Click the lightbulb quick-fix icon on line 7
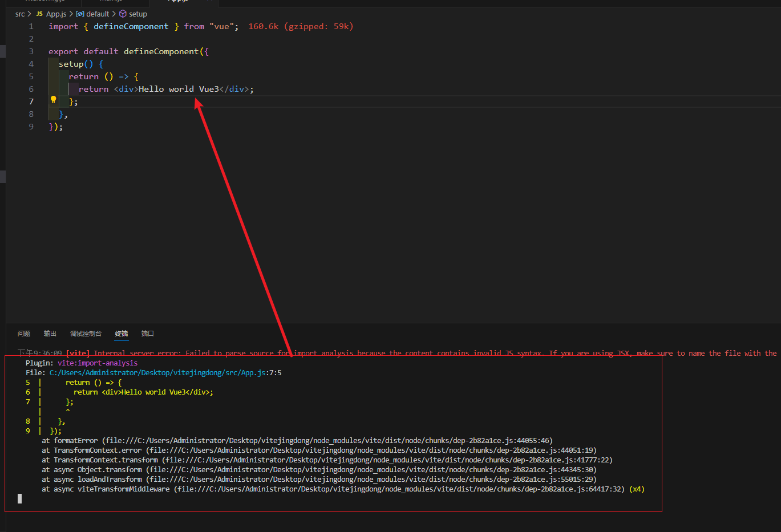 (54, 100)
